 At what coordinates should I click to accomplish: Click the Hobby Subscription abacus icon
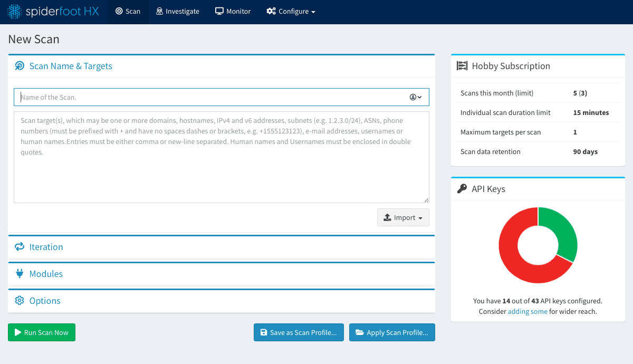pyautogui.click(x=462, y=66)
